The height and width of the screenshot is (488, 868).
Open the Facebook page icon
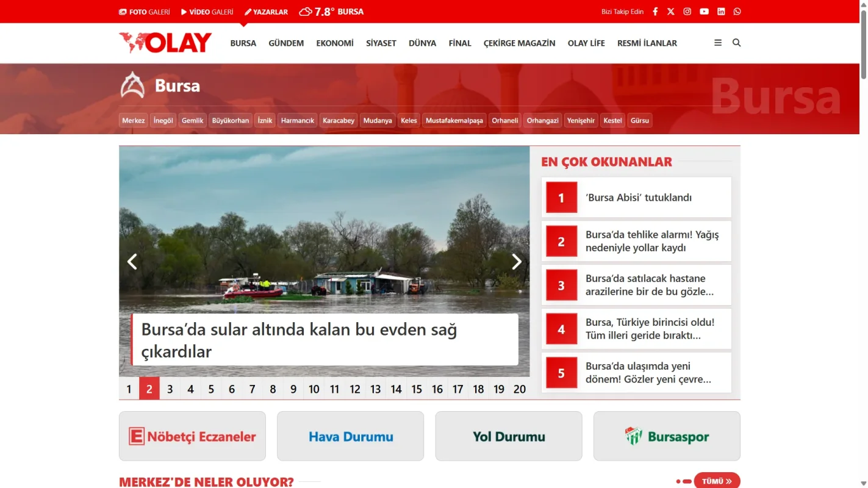(x=655, y=11)
